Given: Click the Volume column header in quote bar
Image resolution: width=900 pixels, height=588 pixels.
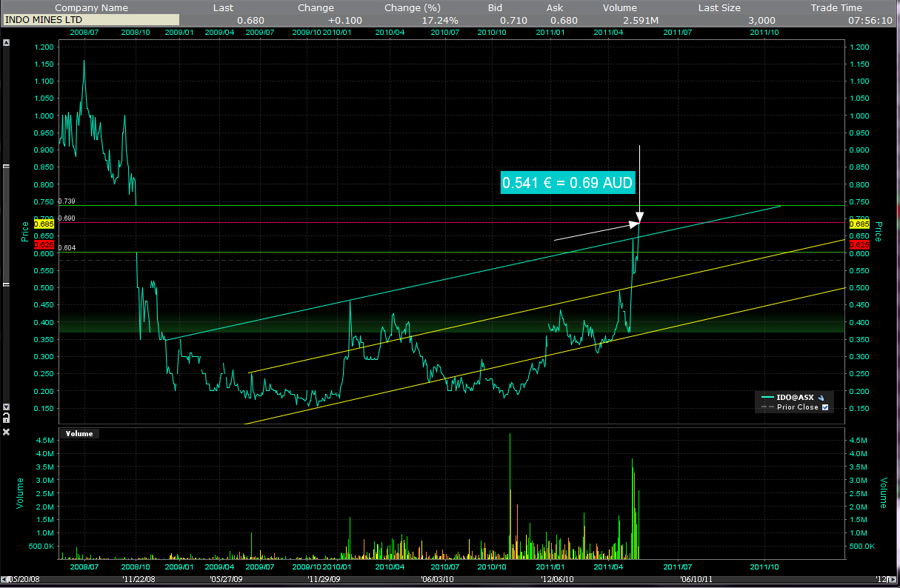Looking at the screenshot, I should 619,7.
